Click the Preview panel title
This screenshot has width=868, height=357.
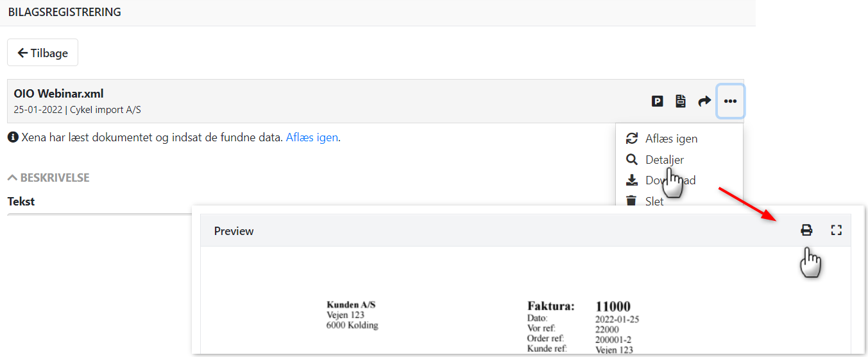[x=234, y=231]
